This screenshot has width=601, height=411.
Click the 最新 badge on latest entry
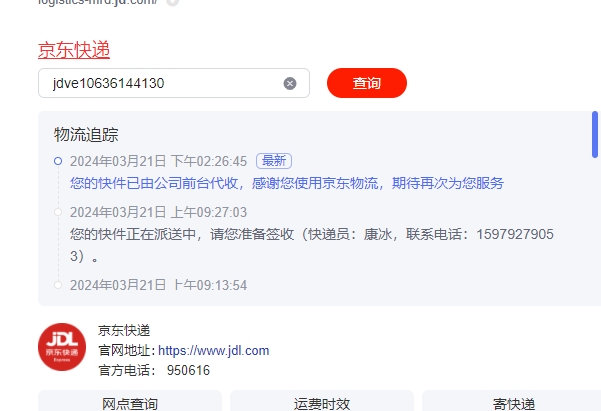click(274, 161)
